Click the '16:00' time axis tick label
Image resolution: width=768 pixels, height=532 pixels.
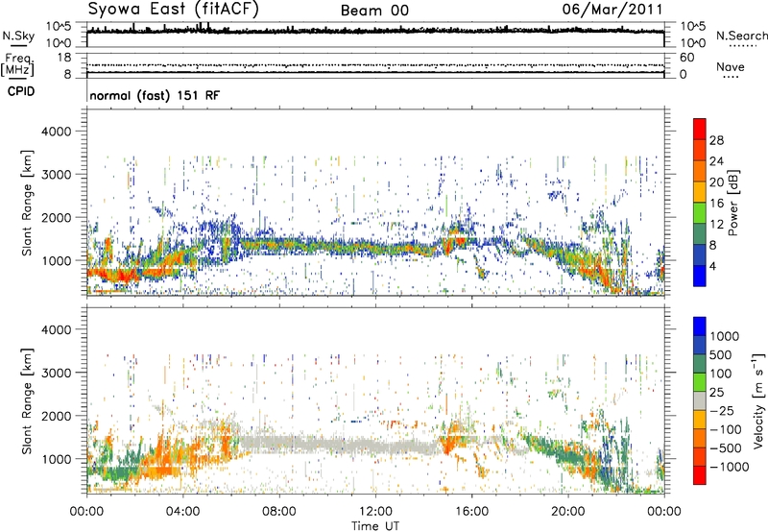[x=471, y=512]
